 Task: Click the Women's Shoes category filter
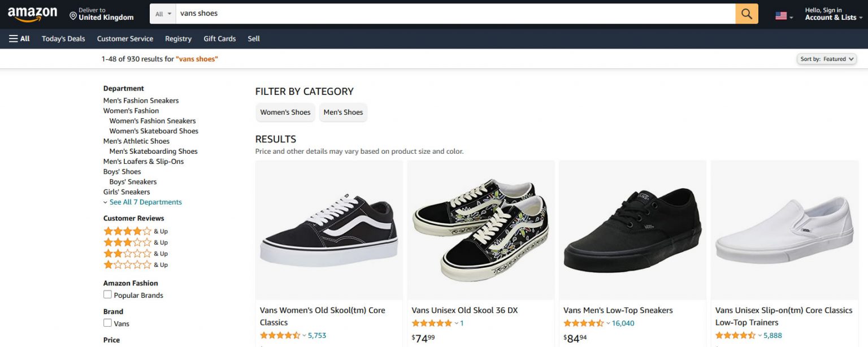pyautogui.click(x=285, y=112)
